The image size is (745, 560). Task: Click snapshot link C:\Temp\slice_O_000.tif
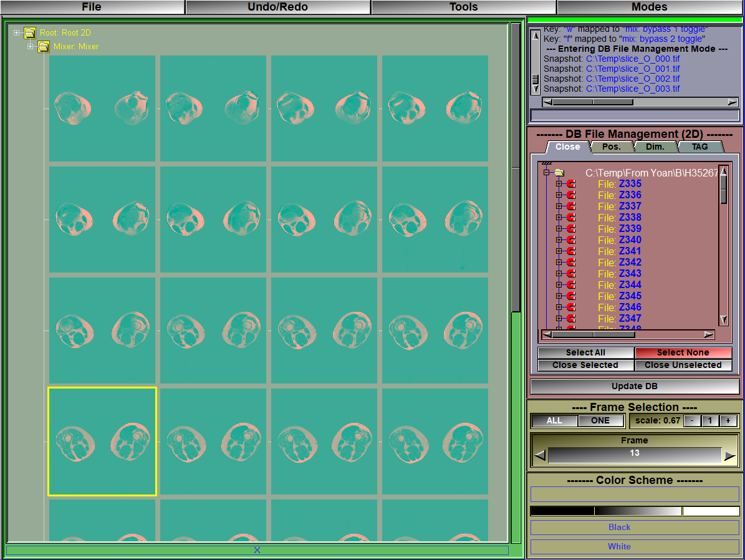point(633,59)
